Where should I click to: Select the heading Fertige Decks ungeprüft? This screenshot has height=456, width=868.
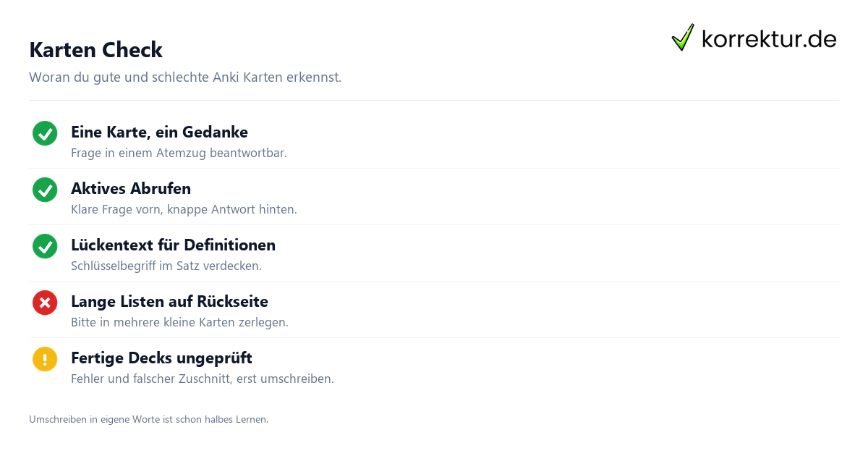(161, 358)
